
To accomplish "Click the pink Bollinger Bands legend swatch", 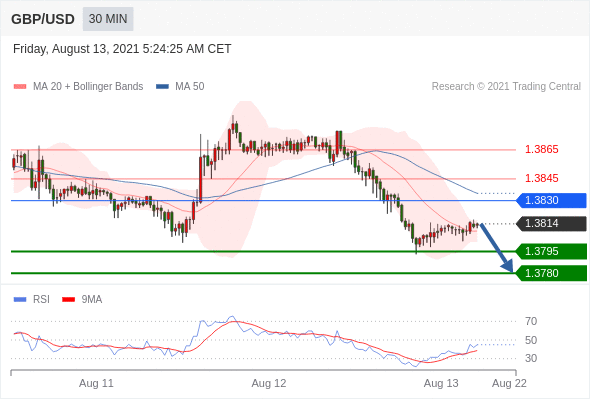I will (20, 87).
